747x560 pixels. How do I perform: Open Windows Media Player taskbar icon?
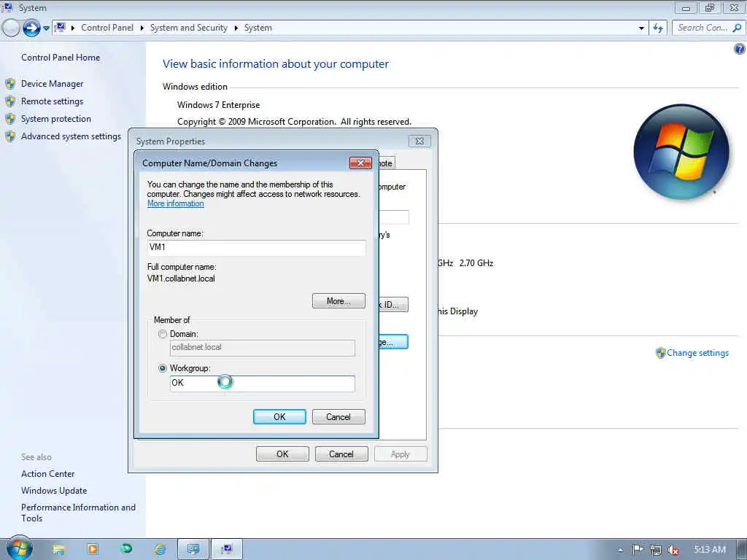point(93,550)
